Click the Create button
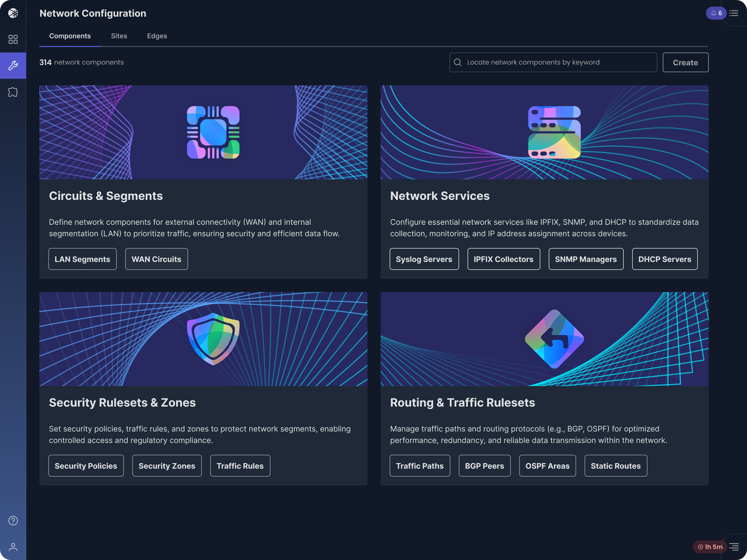 685,63
